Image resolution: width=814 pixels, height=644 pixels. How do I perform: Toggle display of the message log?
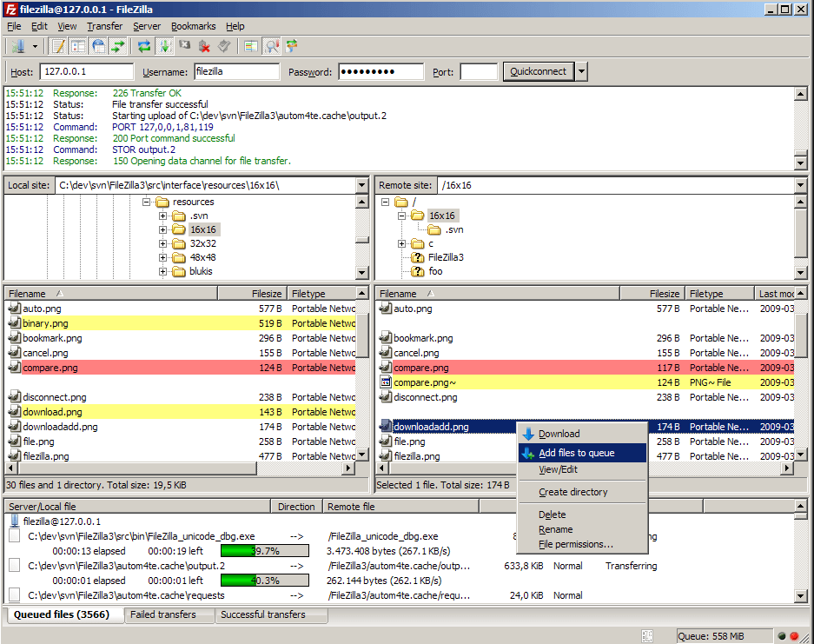pyautogui.click(x=56, y=46)
